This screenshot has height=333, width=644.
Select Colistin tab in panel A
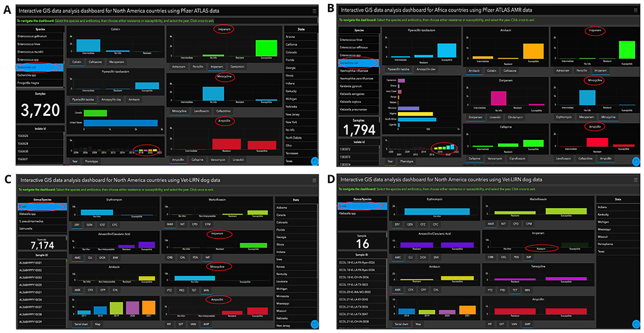click(77, 62)
